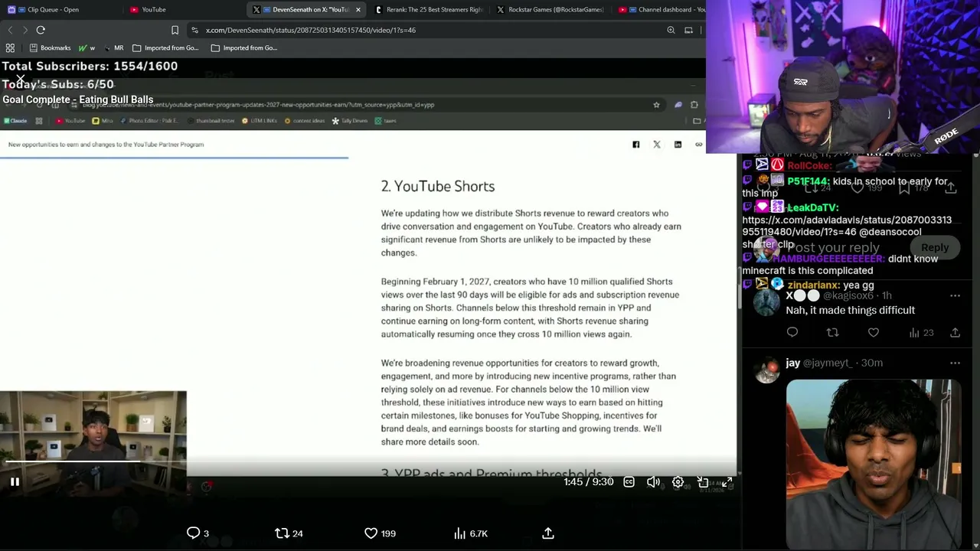The height and width of the screenshot is (551, 980).
Task: Bookmark this page from the address bar
Action: 175,30
